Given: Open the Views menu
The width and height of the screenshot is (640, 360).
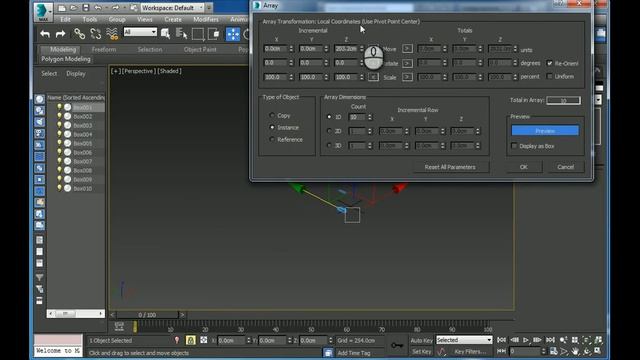Looking at the screenshot, I should (144, 19).
